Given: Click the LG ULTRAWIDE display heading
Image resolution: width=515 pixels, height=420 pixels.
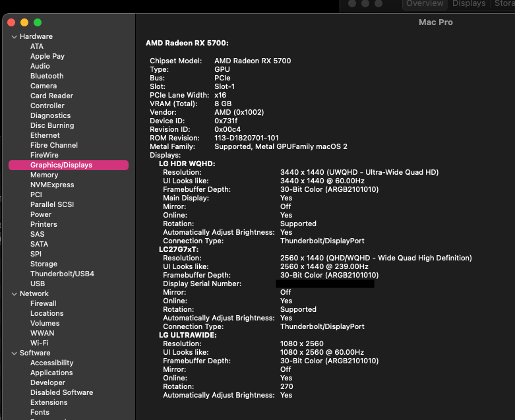Looking at the screenshot, I should click(x=188, y=335).
